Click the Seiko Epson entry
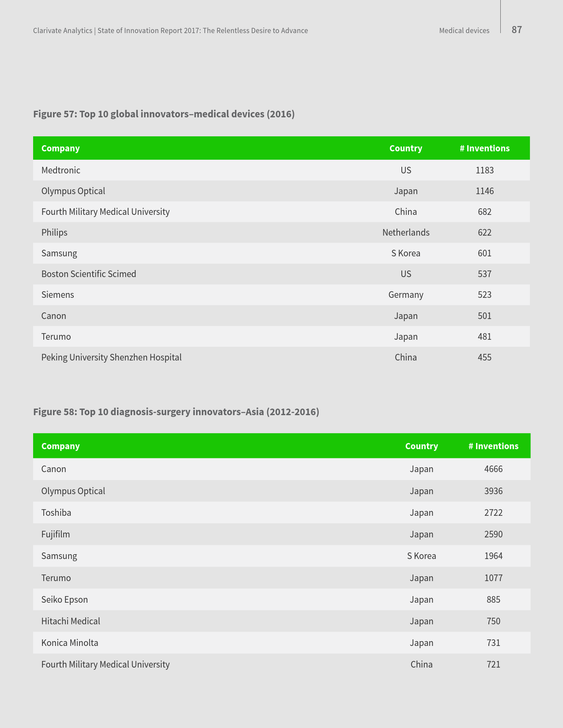Screen dimensions: 563x728 point(64,600)
